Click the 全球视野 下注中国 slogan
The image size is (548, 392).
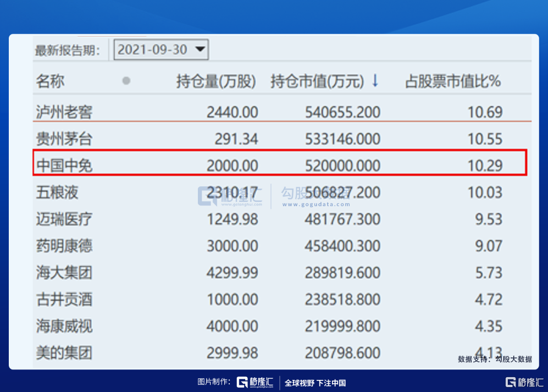point(315,383)
